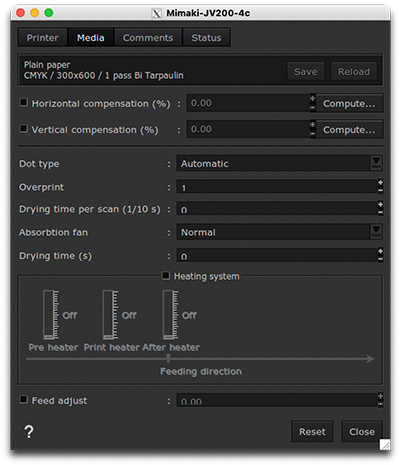Click the Vertical compensation input field
Screen dimensions: 400x465
248,129
